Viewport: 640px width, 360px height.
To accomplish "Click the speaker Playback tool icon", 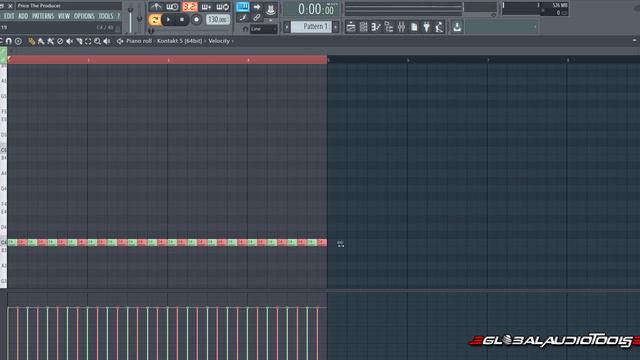I will (107, 41).
